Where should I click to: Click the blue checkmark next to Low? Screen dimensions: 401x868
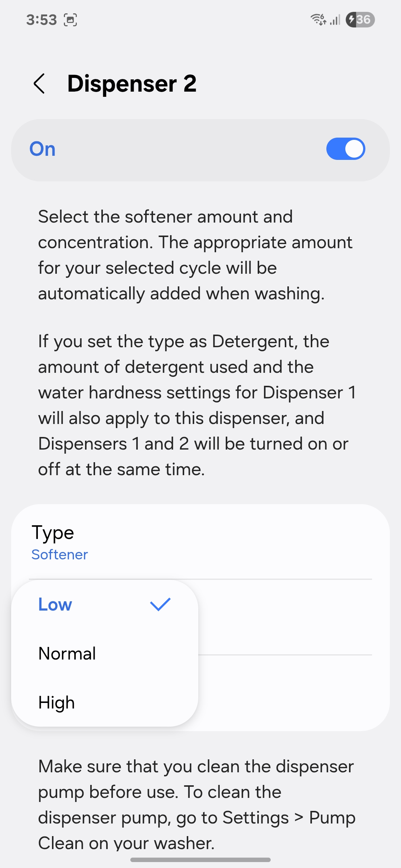click(x=160, y=604)
